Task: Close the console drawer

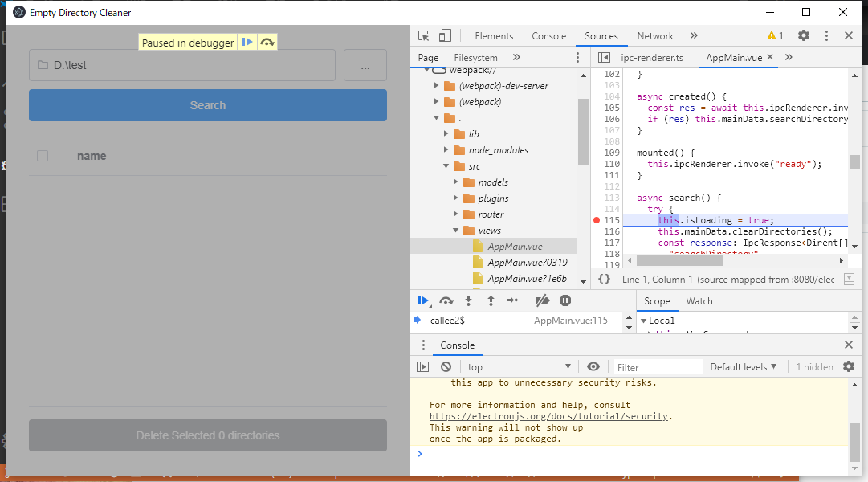Action: pyautogui.click(x=849, y=345)
